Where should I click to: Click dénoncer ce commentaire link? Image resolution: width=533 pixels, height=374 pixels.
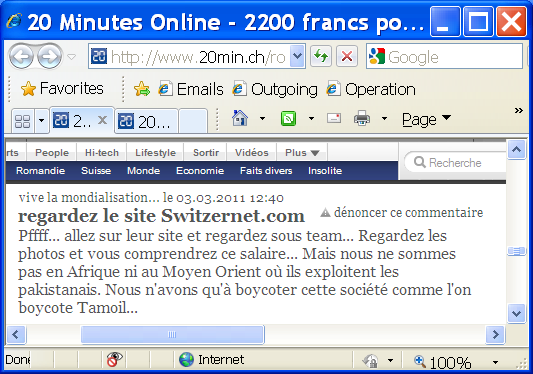(x=408, y=212)
